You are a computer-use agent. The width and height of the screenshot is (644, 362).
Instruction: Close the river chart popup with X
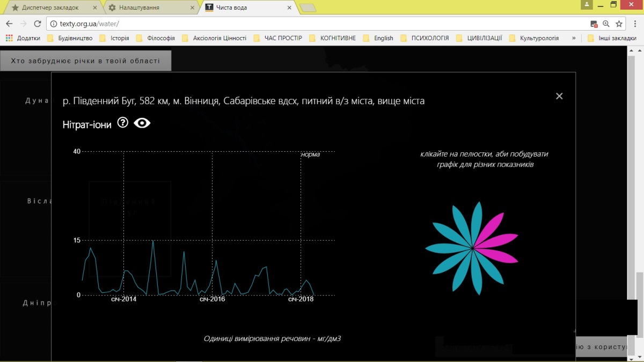click(559, 96)
